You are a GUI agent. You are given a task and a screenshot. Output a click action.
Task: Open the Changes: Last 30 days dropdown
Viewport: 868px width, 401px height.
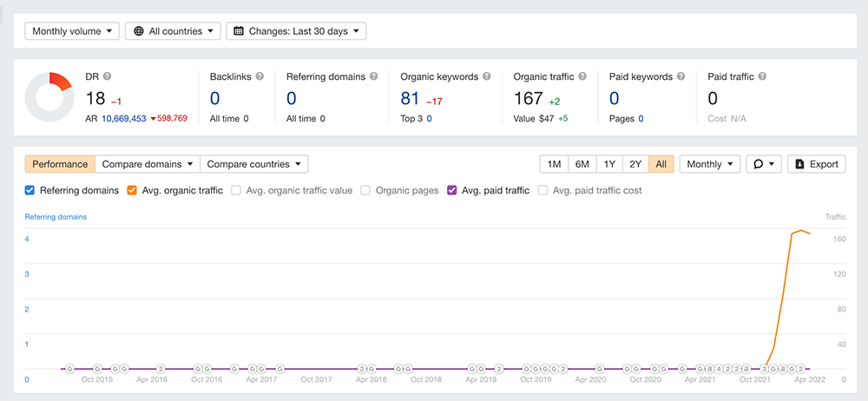296,31
